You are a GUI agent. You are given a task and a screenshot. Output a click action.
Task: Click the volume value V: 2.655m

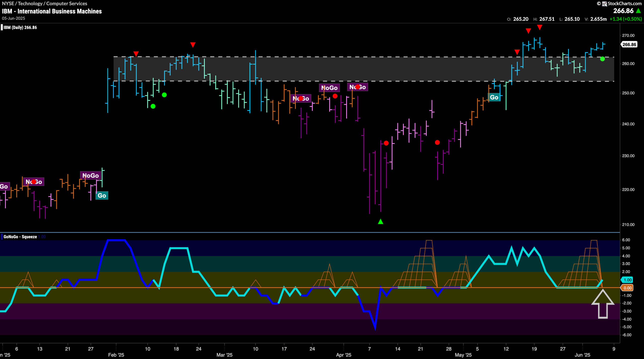pos(595,19)
